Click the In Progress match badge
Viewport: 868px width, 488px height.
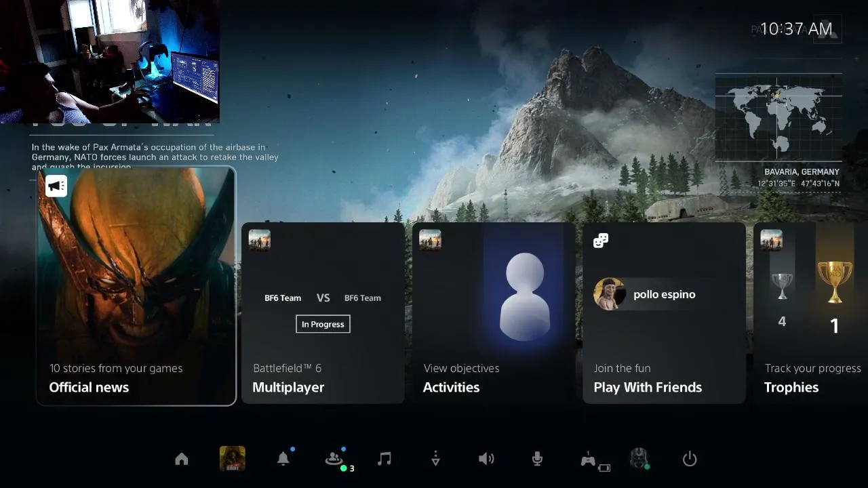point(323,324)
